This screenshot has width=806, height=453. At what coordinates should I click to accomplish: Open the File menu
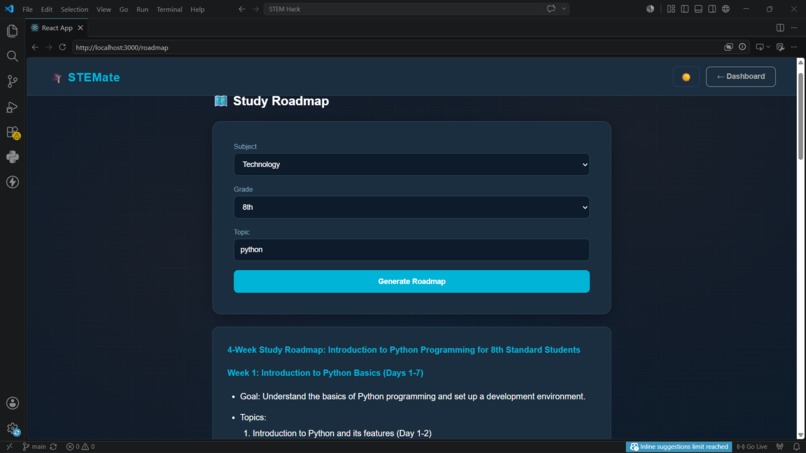point(27,9)
